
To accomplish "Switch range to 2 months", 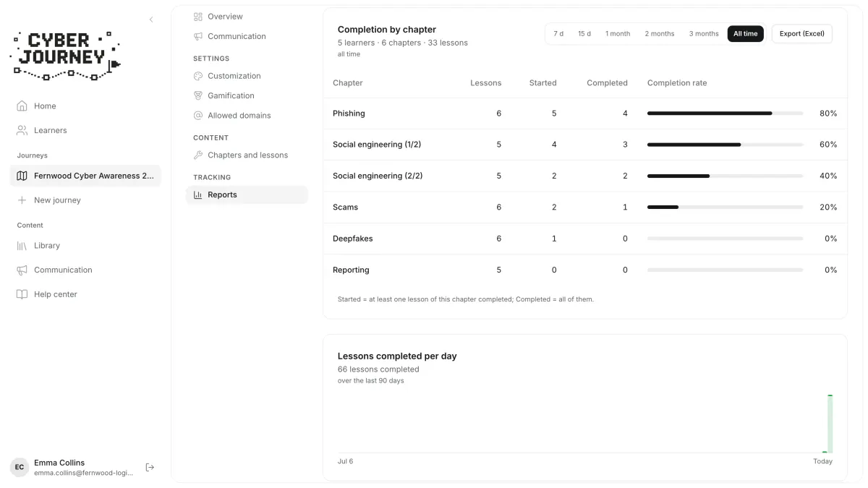I will tap(660, 34).
